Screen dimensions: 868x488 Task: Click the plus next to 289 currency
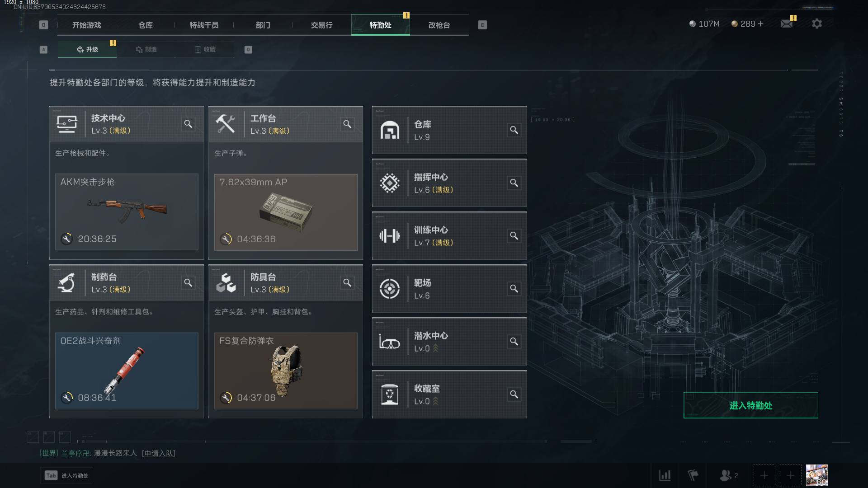click(760, 23)
